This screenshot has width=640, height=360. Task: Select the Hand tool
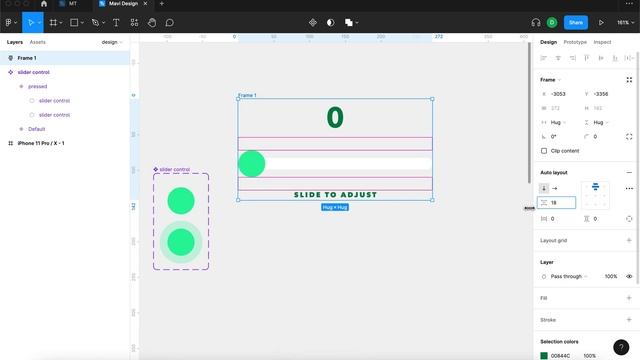[x=152, y=23]
